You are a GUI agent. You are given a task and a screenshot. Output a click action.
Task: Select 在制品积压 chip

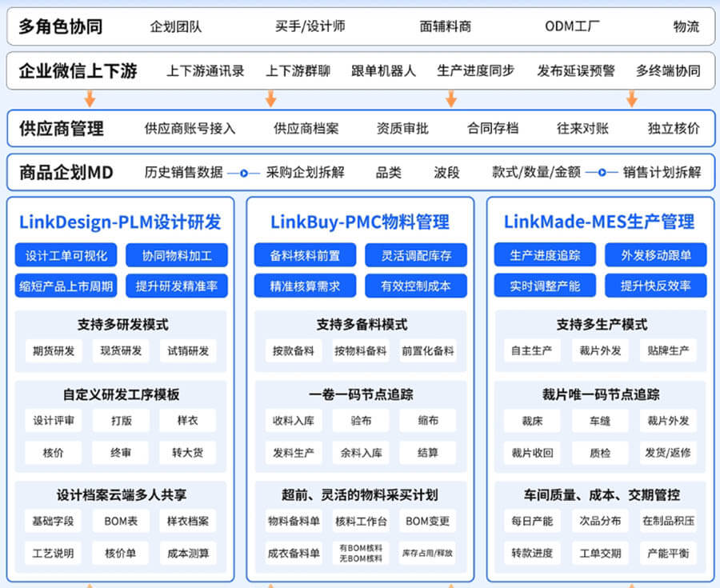pos(668,521)
